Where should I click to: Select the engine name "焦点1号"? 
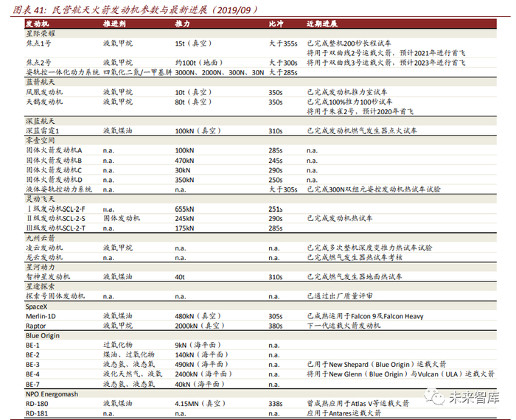[39, 43]
